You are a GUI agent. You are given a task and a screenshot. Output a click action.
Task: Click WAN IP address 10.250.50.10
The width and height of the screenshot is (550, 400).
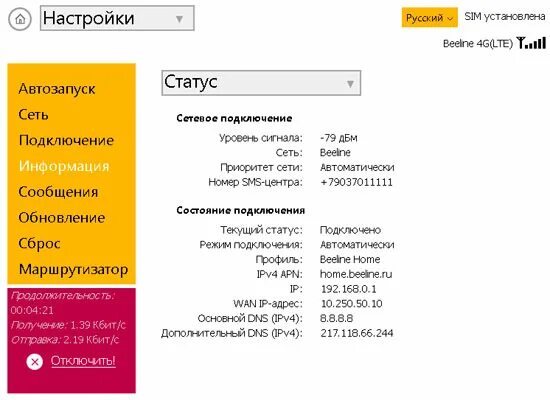coord(351,304)
